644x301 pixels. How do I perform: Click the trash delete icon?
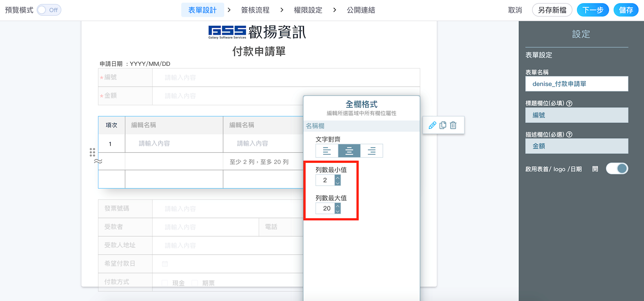pos(453,125)
